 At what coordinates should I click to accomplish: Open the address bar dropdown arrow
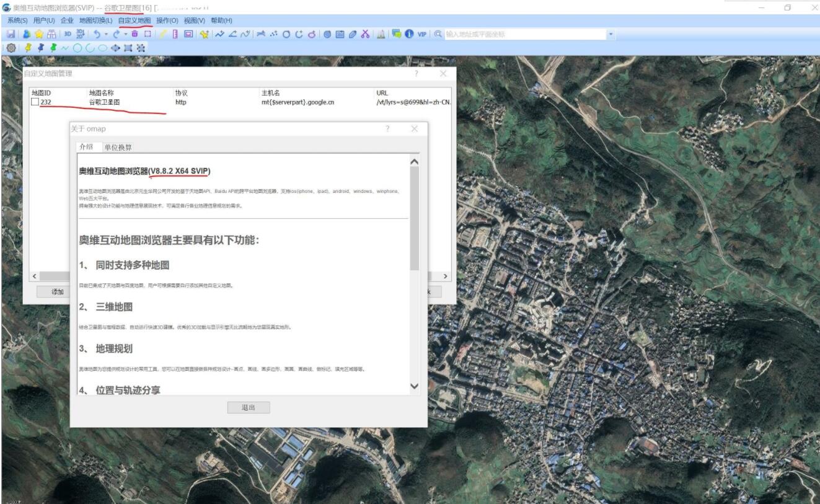(612, 35)
